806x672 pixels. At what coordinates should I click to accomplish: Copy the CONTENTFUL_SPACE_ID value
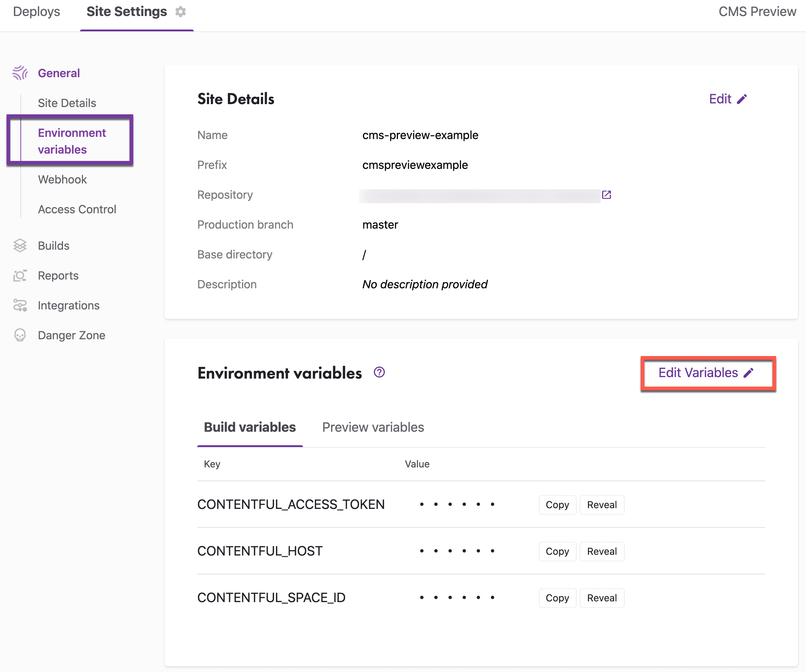tap(557, 598)
